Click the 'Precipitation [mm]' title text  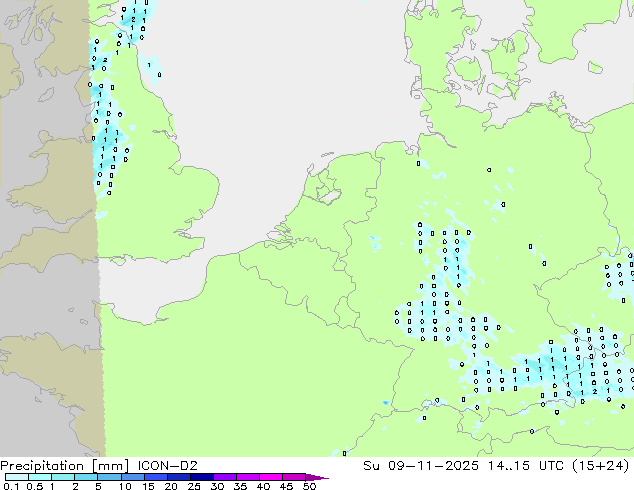pos(64,466)
